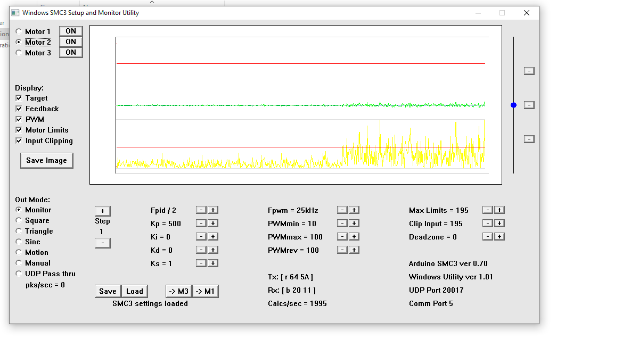Select Square out mode
The width and height of the screenshot is (639, 364).
(x=19, y=220)
